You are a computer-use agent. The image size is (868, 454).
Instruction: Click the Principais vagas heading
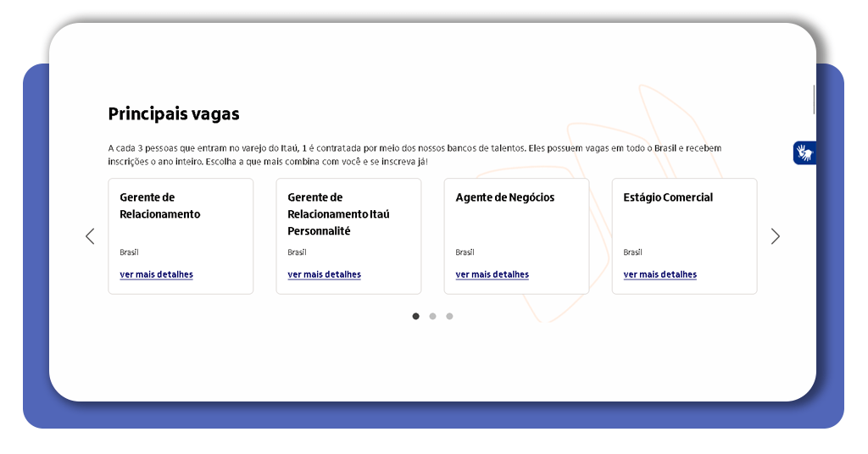click(174, 113)
